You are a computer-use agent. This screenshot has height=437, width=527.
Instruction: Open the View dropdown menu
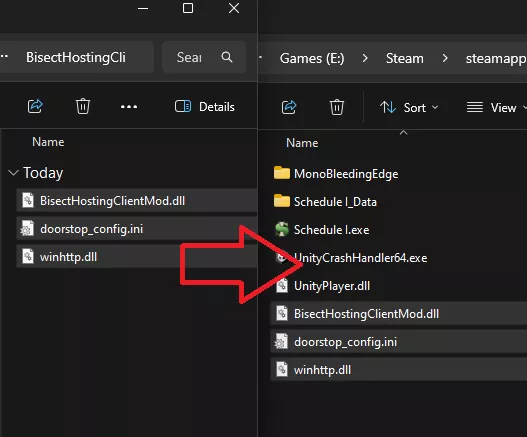(496, 108)
